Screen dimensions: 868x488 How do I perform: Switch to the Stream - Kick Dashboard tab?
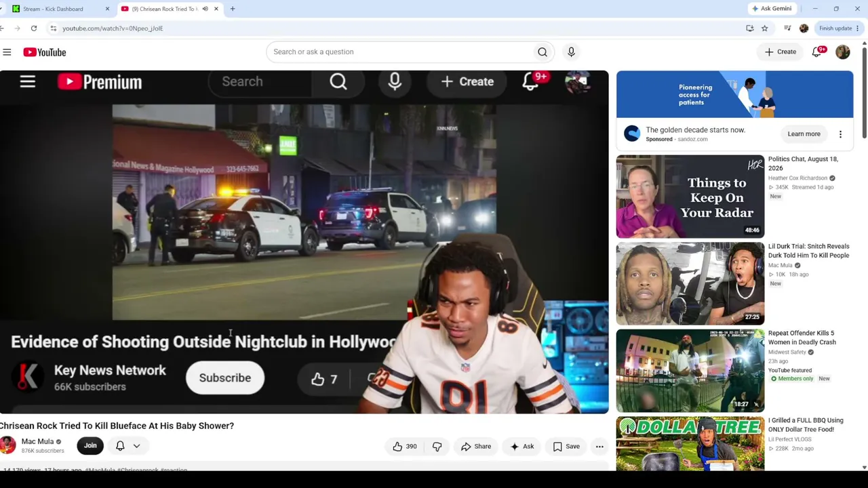pyautogui.click(x=58, y=9)
